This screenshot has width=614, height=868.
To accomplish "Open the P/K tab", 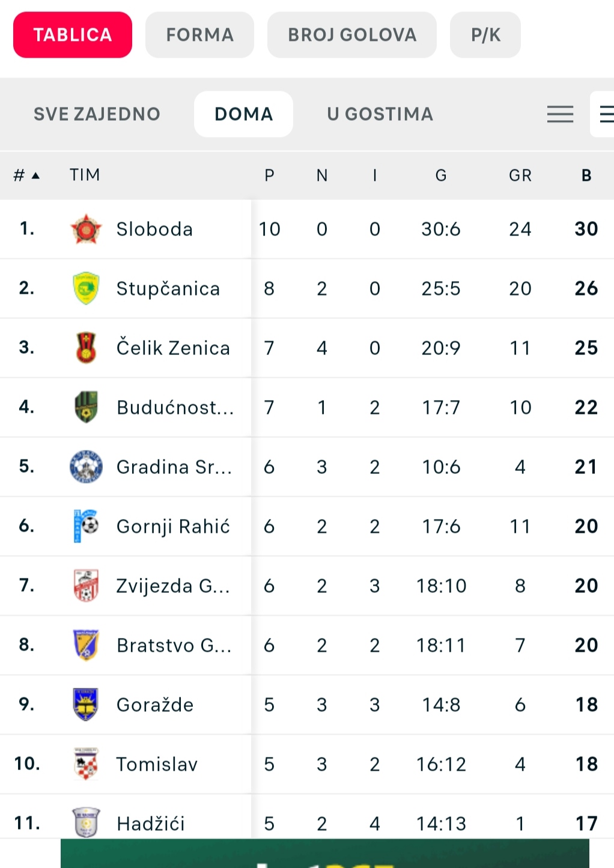I will [485, 35].
